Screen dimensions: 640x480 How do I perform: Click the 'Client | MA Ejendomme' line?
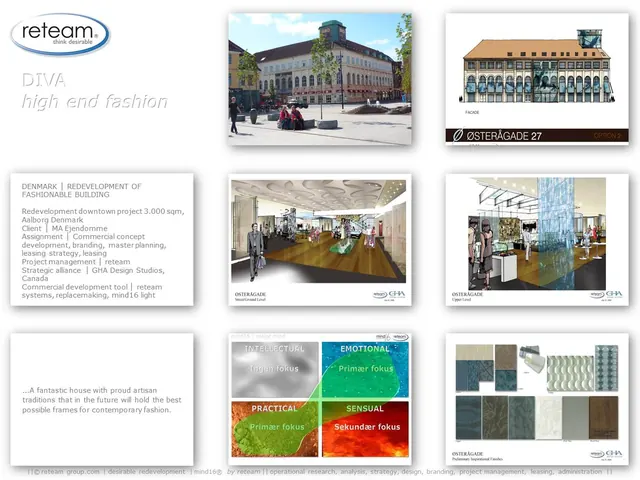64,228
